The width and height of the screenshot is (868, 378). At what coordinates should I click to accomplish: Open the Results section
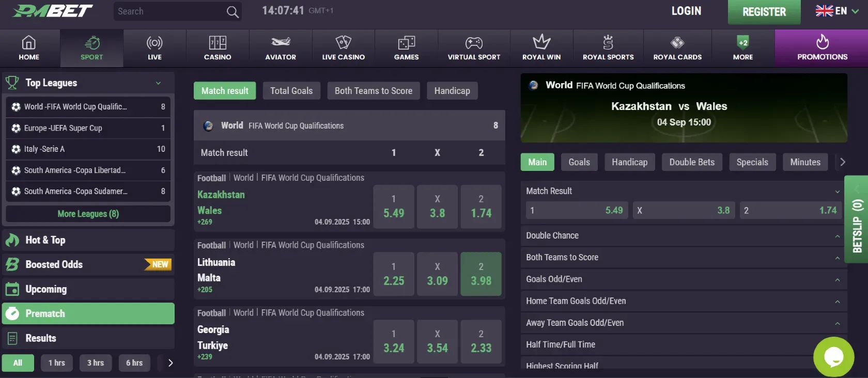point(88,338)
